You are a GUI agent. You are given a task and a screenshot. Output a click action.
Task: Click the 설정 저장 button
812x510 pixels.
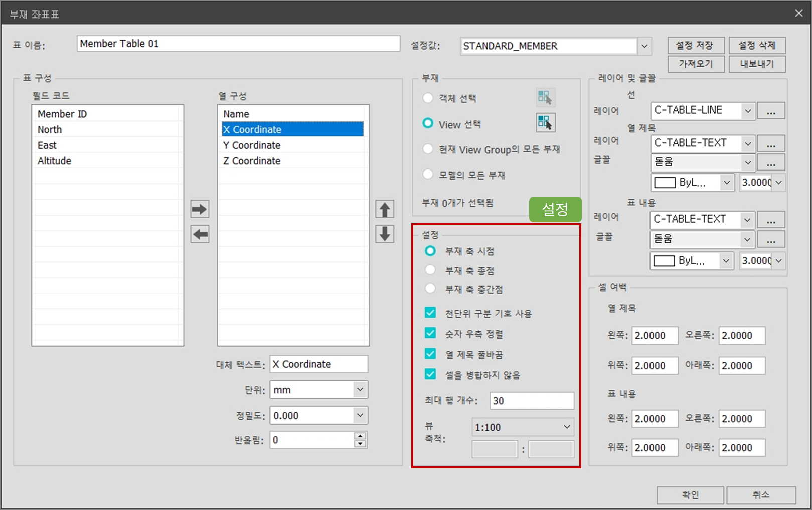coord(696,46)
